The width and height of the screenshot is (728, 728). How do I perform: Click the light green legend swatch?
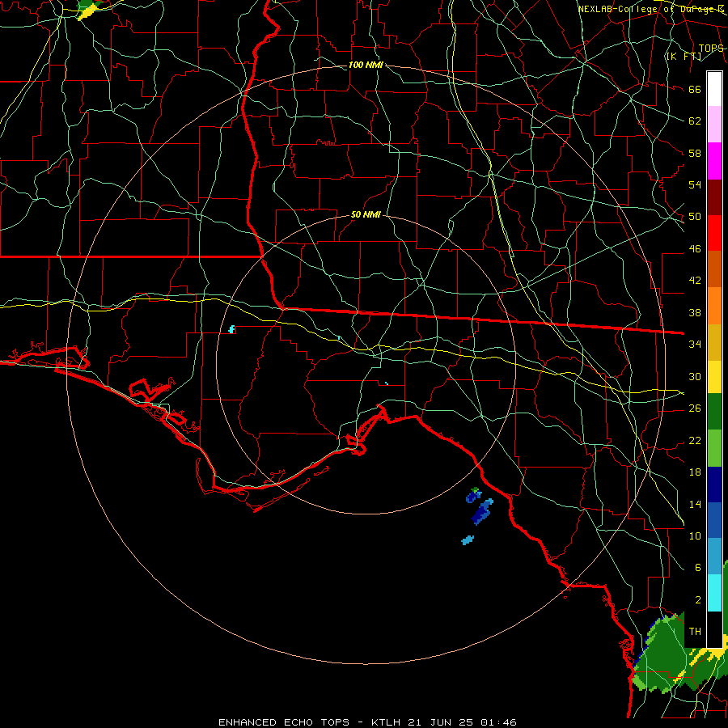(x=714, y=448)
